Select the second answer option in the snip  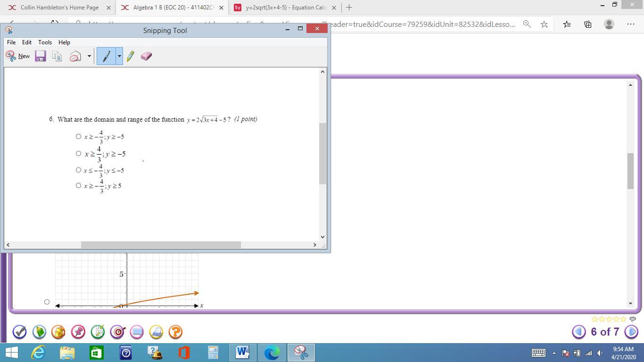point(78,154)
